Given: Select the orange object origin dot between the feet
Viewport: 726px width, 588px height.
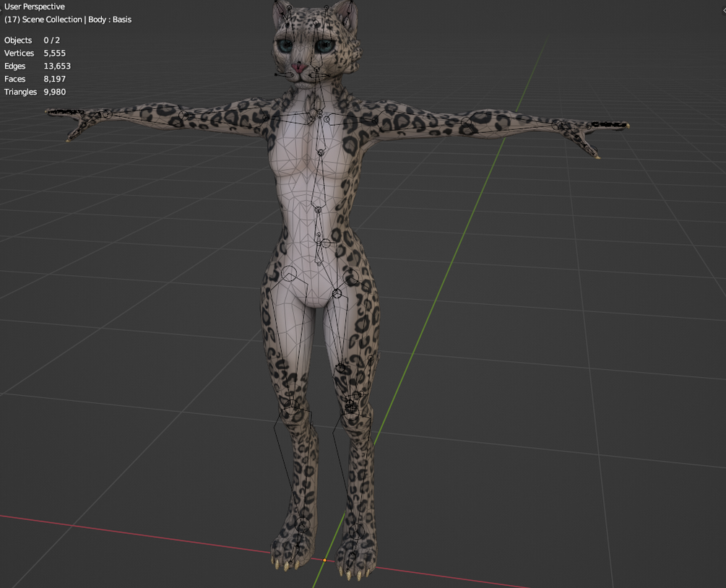Looking at the screenshot, I should point(324,561).
